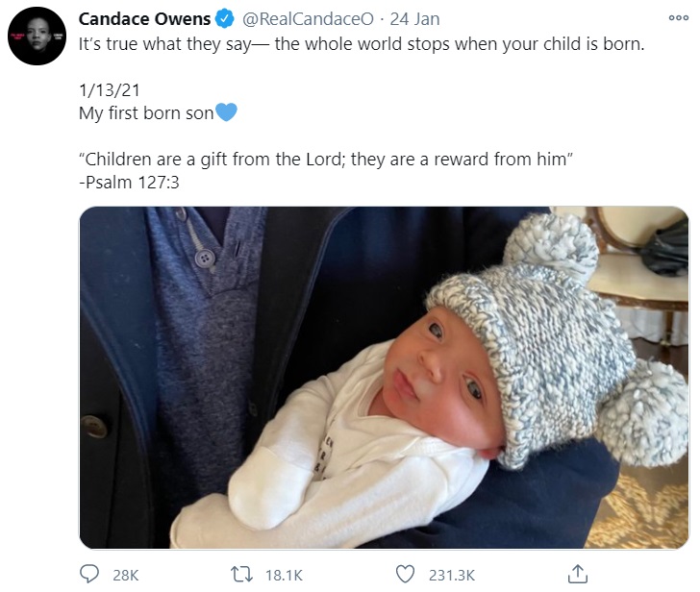Click the 231.3K likes count
This screenshot has height=592, width=700.
coord(450,575)
